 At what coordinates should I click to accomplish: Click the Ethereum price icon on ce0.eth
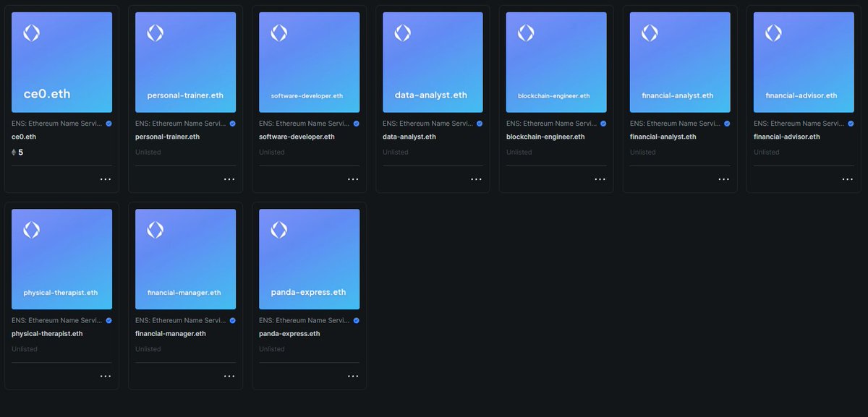14,152
